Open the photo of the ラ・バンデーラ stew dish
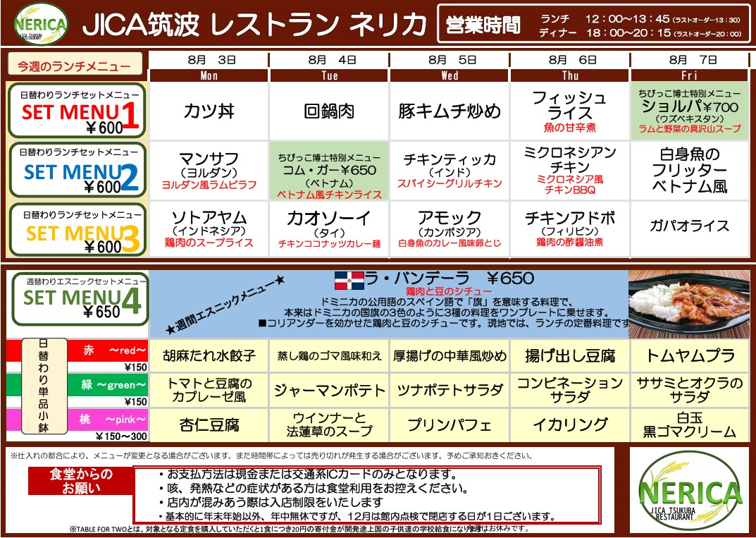Screen dimensions: 756x538 pyautogui.click(x=690, y=303)
